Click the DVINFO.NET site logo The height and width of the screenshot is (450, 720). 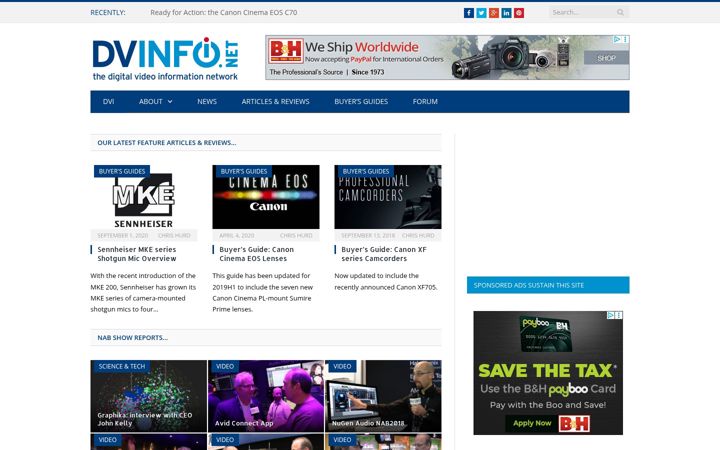(x=165, y=59)
